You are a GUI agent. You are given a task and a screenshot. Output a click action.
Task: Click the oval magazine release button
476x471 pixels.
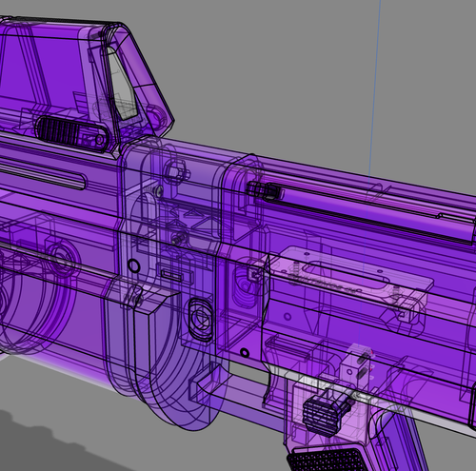pos(200,319)
